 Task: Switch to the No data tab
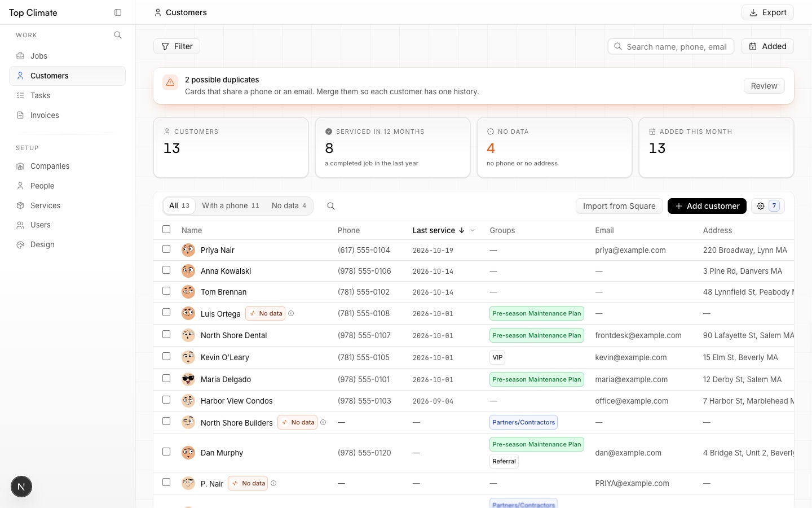click(x=289, y=205)
